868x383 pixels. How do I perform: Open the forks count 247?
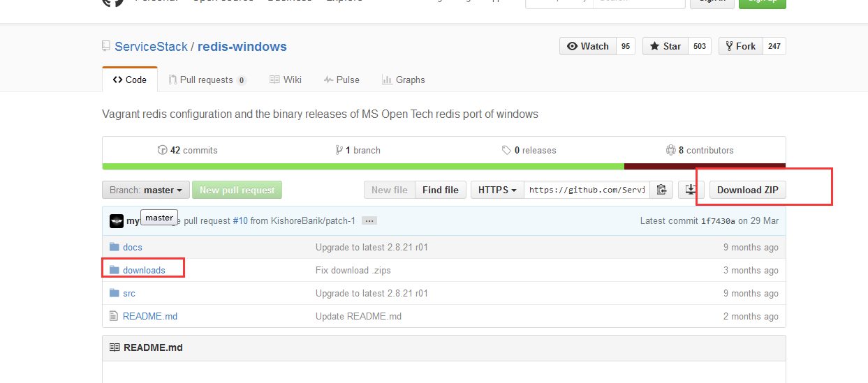(x=774, y=46)
